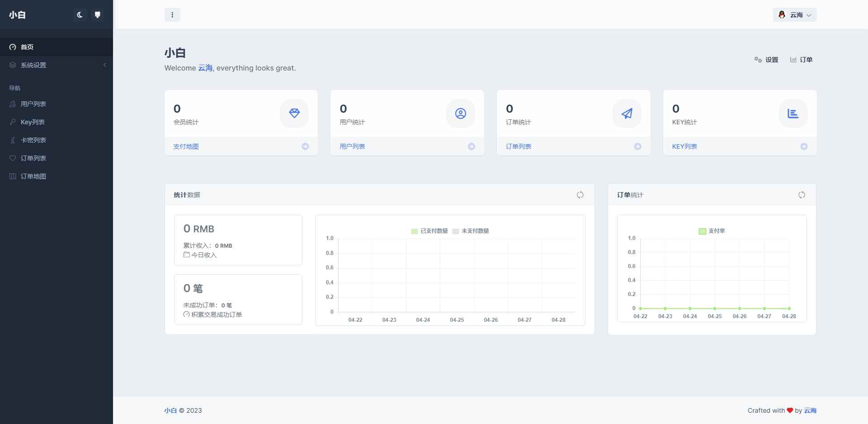Screen dimensions: 868x424
Task: Click the bar chart icon on KEY统计 card
Action: 793,113
